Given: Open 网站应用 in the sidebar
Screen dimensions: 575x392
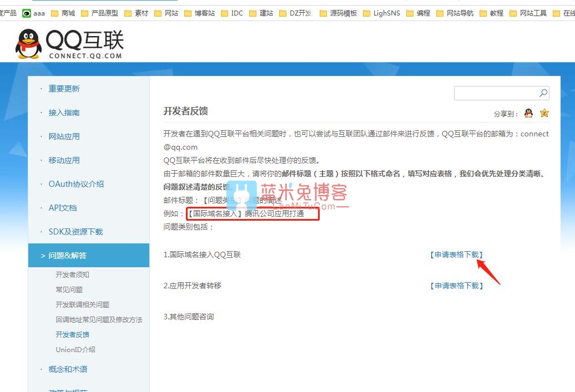Looking at the screenshot, I should click(64, 136).
